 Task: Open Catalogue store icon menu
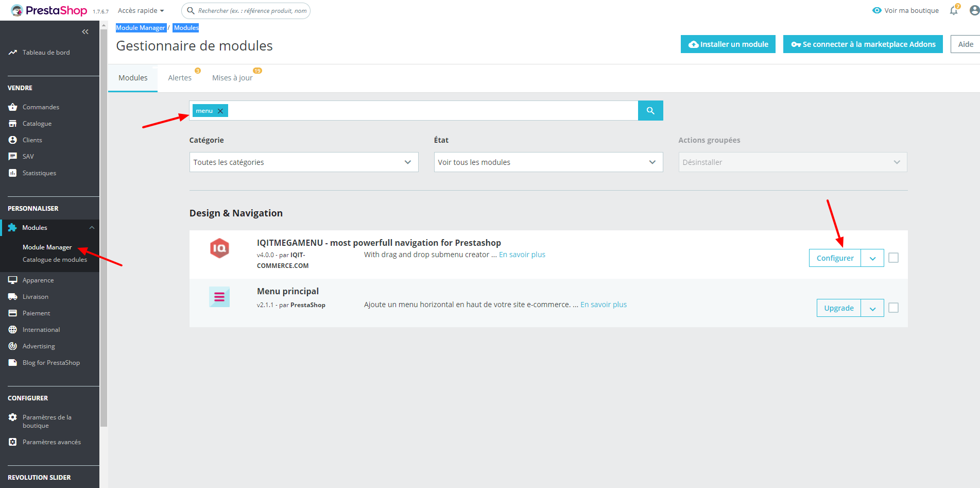pyautogui.click(x=13, y=124)
